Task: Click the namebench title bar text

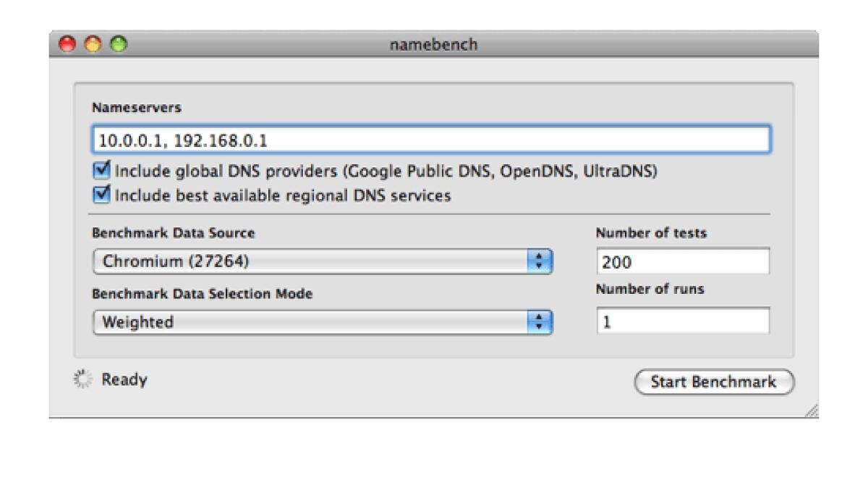Action: 434,45
